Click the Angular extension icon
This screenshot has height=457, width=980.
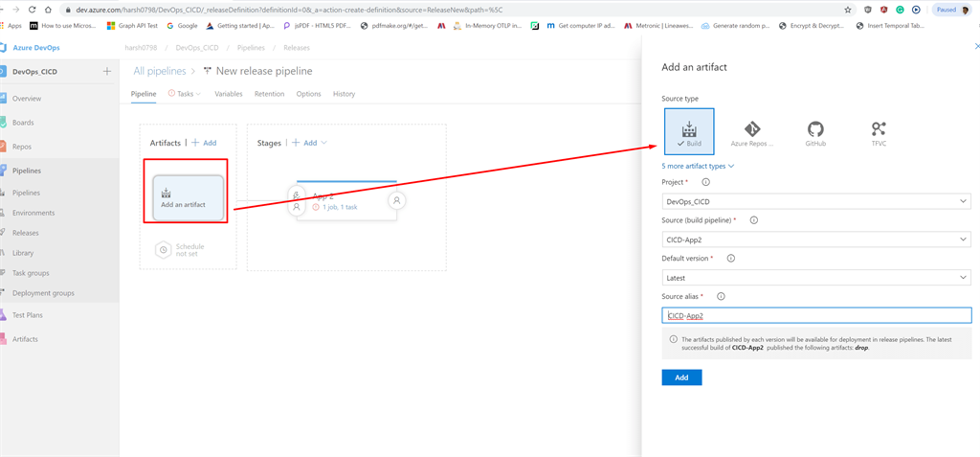pos(884,10)
